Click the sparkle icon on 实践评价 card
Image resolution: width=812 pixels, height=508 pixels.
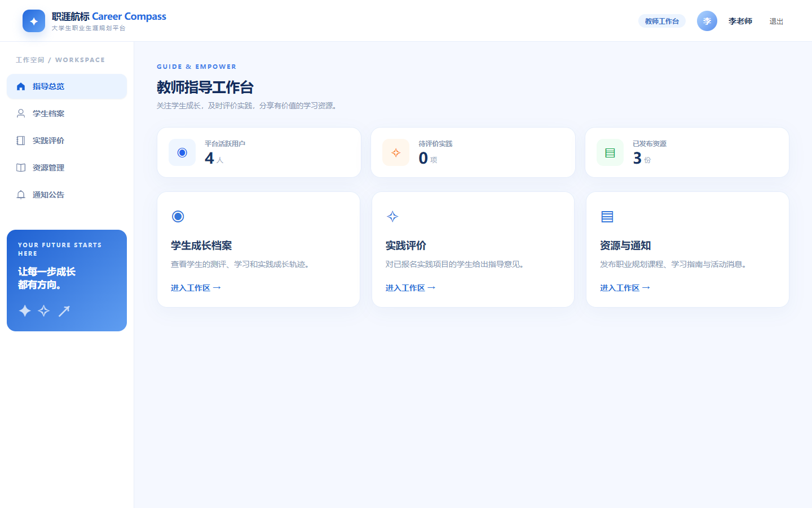click(x=392, y=216)
